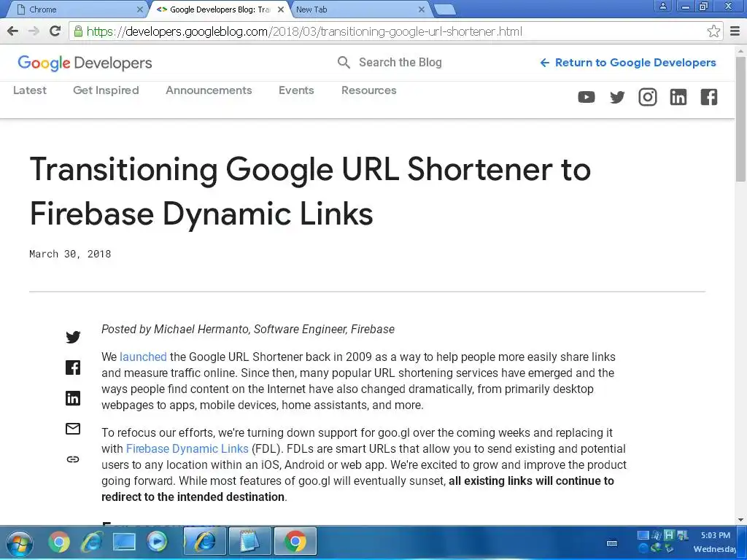The height and width of the screenshot is (560, 747).
Task: Open the show desktop monitor icon on taskbar
Action: [x=124, y=542]
